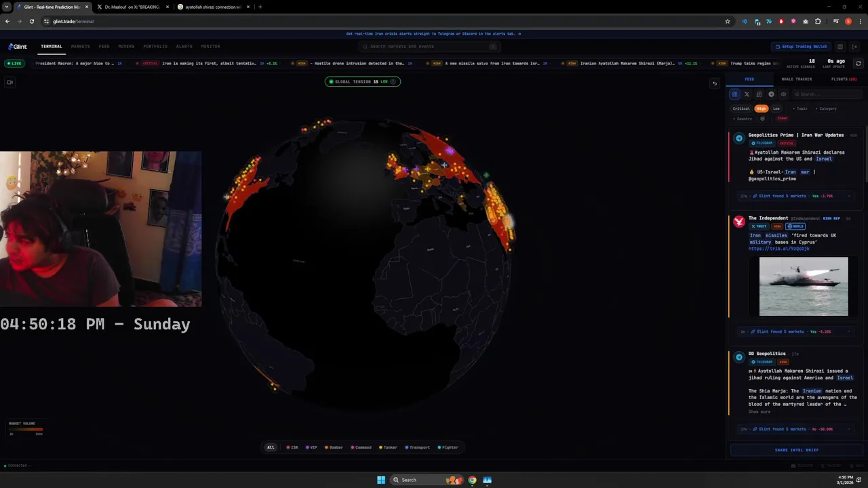Toggle the ISR flight filter

click(x=292, y=447)
